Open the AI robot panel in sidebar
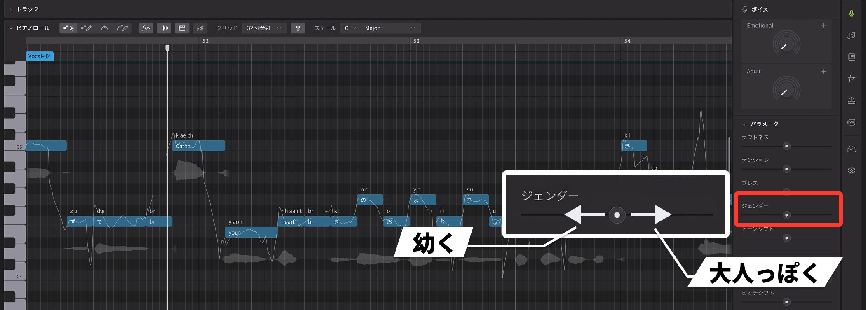868x310 pixels. (852, 122)
